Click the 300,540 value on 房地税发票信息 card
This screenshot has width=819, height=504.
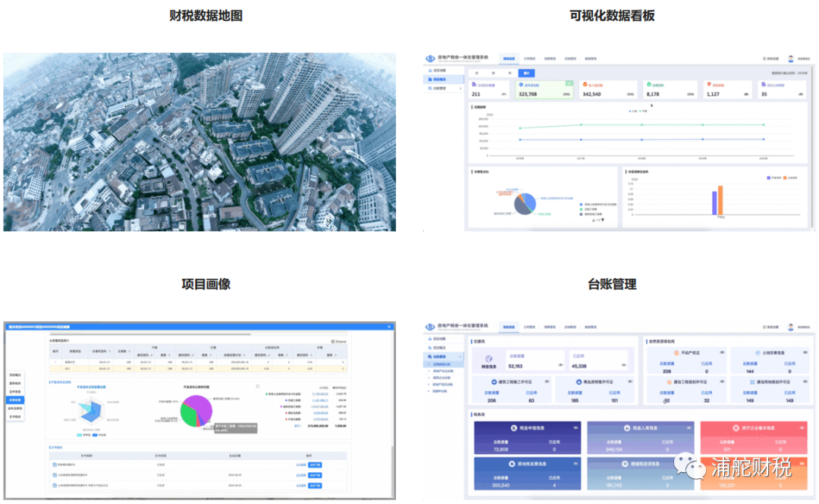click(500, 485)
